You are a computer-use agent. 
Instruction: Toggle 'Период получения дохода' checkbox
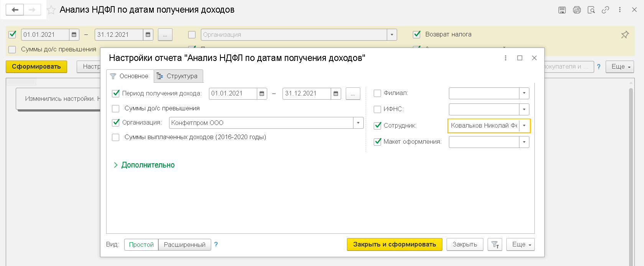[x=116, y=93]
